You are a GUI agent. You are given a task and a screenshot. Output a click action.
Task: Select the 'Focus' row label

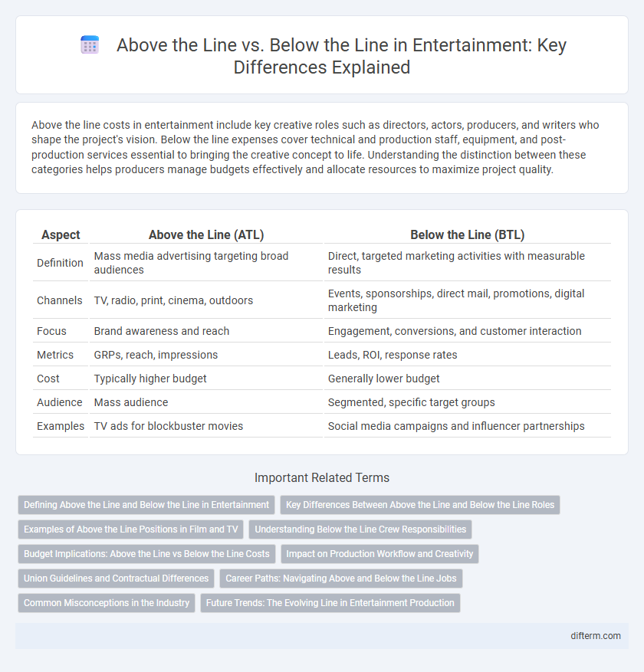tap(51, 331)
